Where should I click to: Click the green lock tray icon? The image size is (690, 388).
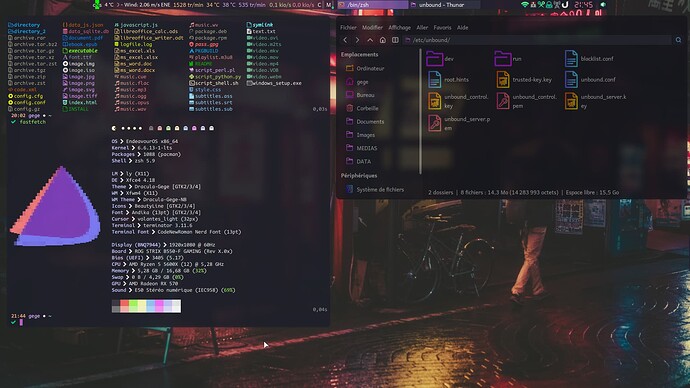click(549, 5)
